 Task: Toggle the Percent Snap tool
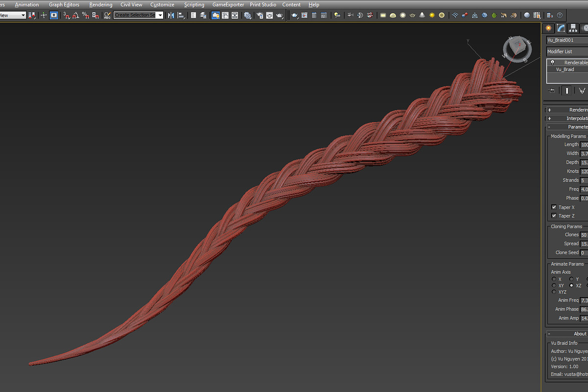[85, 15]
